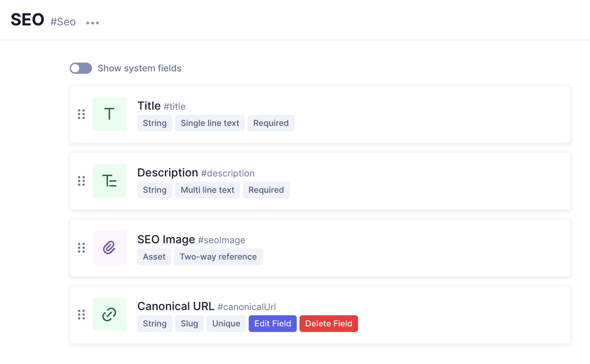Click the SEO Image field name
This screenshot has height=364, width=590.
pyautogui.click(x=166, y=239)
